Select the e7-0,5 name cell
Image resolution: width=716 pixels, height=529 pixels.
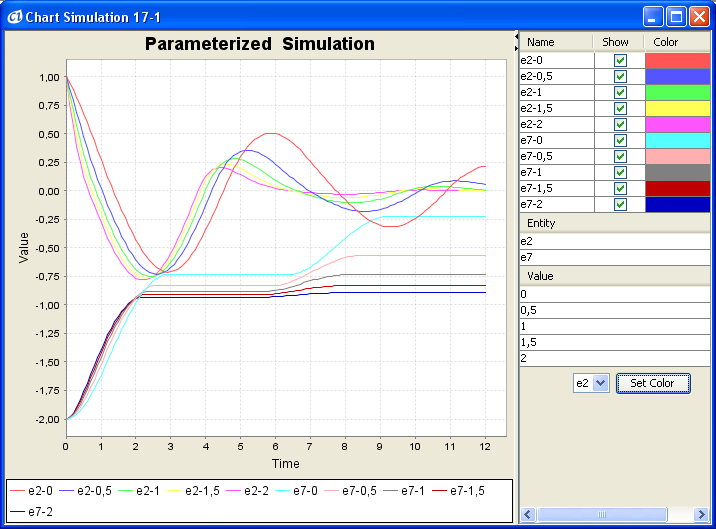[x=557, y=156]
